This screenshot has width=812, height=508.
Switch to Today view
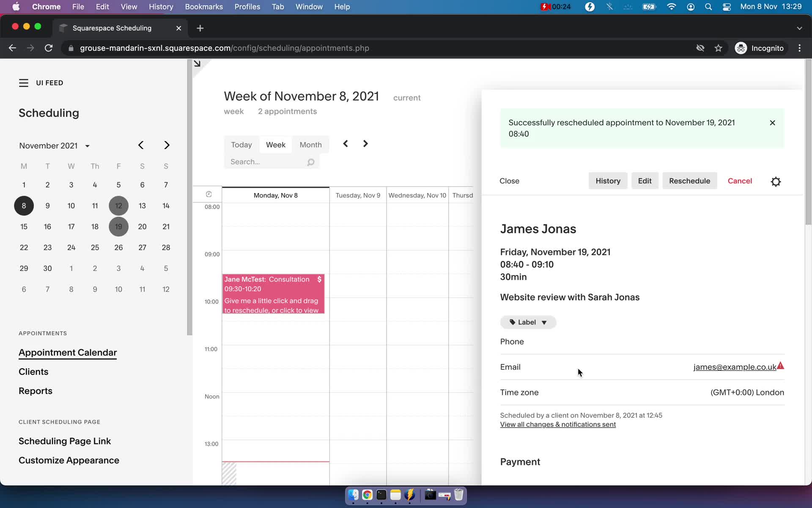(241, 145)
